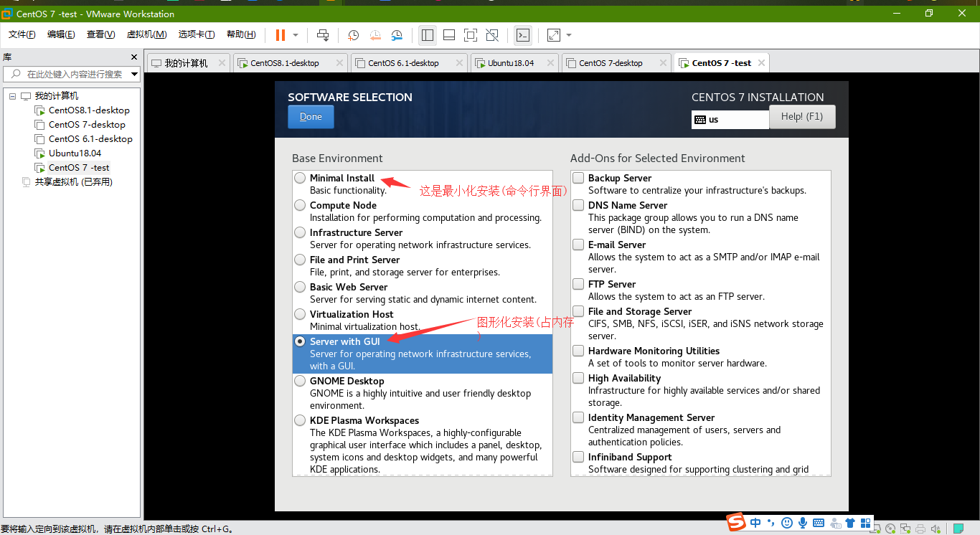Open the 编辑(E) menu
Viewport: 980px width, 535px height.
[x=61, y=34]
